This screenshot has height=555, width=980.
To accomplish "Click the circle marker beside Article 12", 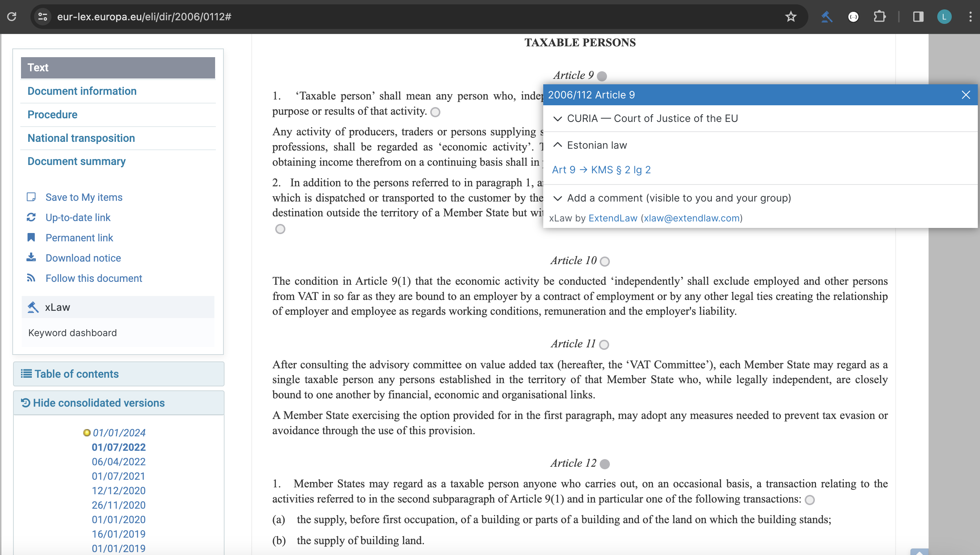I will (605, 464).
